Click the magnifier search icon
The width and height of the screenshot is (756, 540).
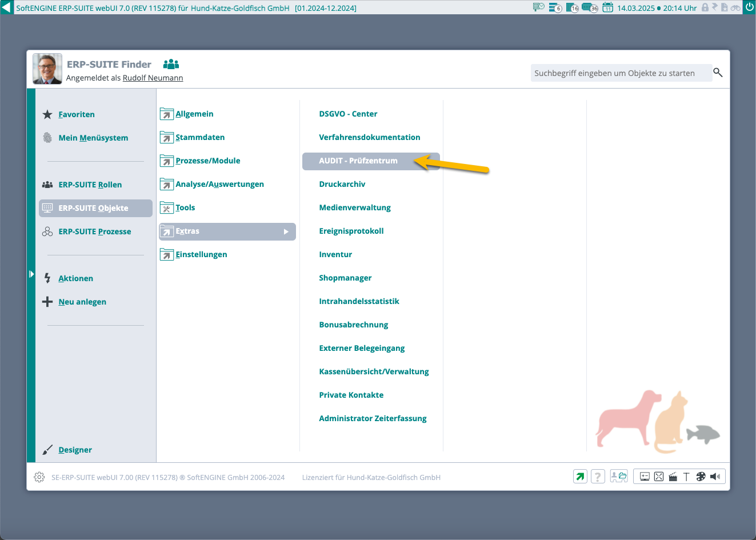[718, 73]
